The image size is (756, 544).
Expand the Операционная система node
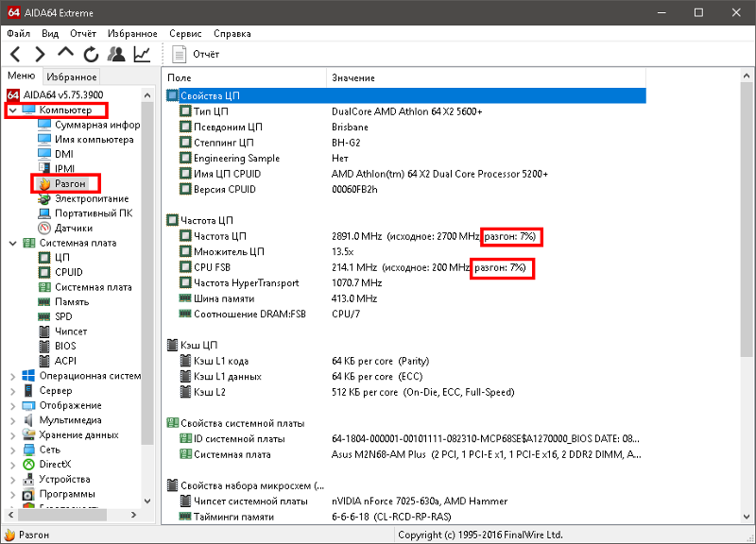(13, 376)
